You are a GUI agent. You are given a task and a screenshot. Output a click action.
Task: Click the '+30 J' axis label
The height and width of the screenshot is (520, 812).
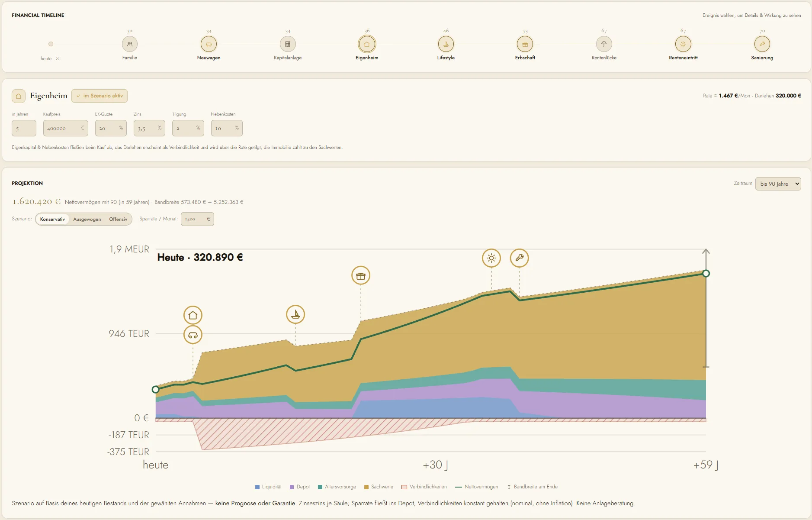(435, 465)
